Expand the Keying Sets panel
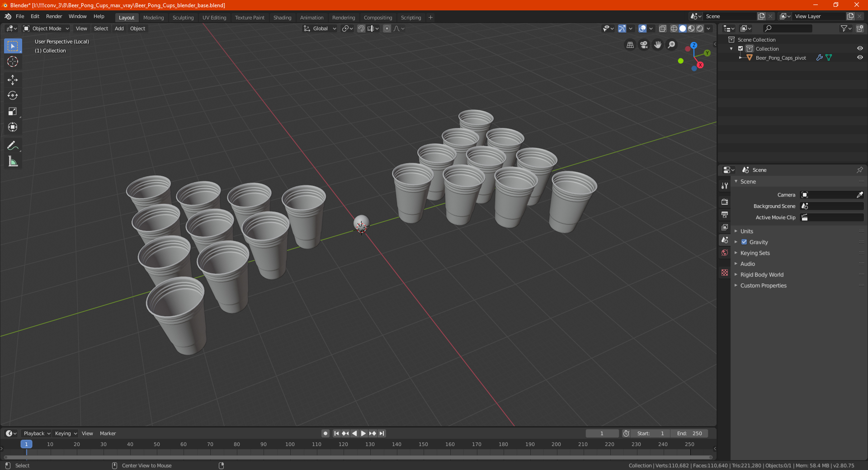 coord(755,253)
